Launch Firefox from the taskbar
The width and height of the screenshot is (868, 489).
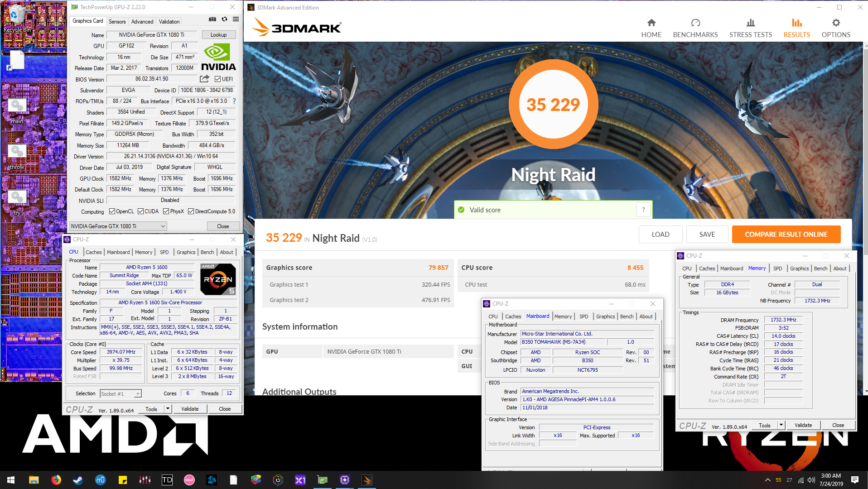56,480
